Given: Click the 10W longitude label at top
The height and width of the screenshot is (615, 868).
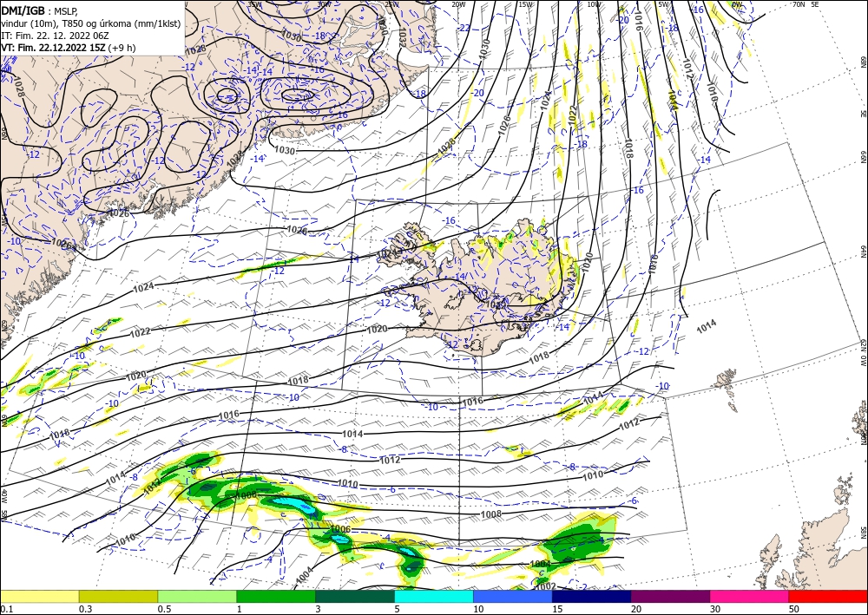Looking at the screenshot, I should point(594,4).
